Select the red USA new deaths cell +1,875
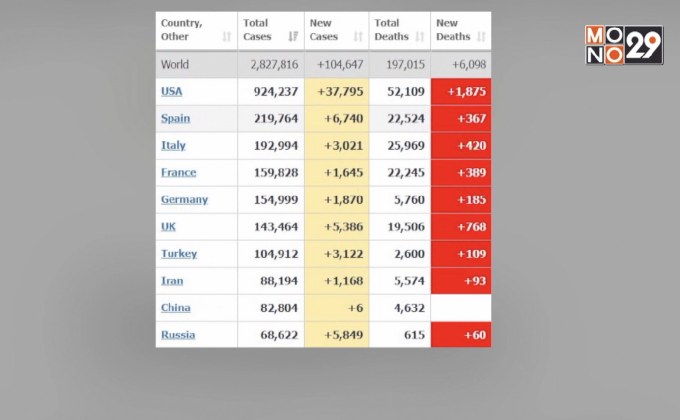This screenshot has width=680, height=420. click(461, 92)
